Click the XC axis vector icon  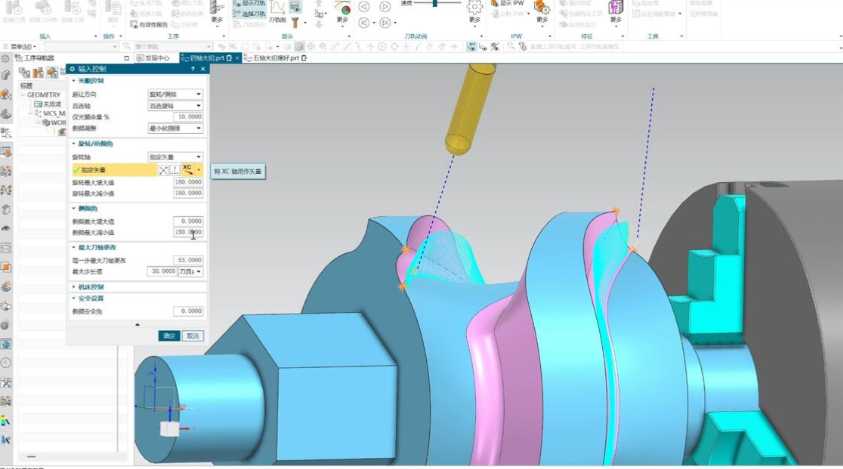(188, 170)
